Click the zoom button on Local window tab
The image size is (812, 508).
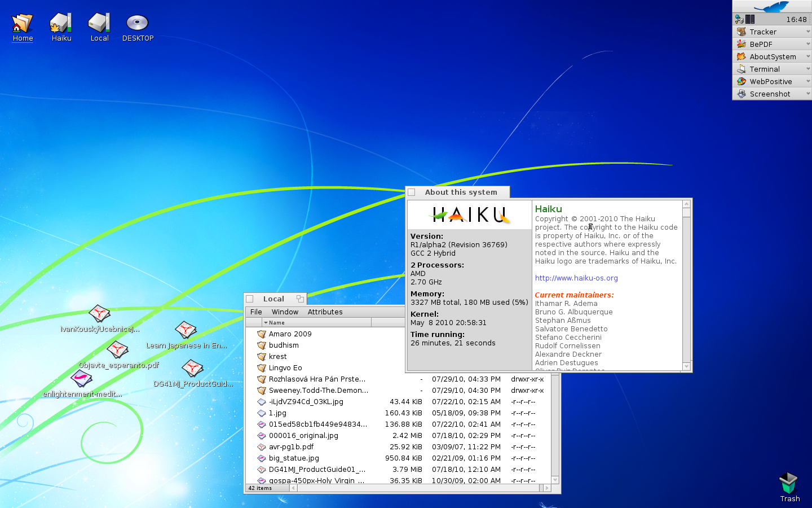click(300, 299)
